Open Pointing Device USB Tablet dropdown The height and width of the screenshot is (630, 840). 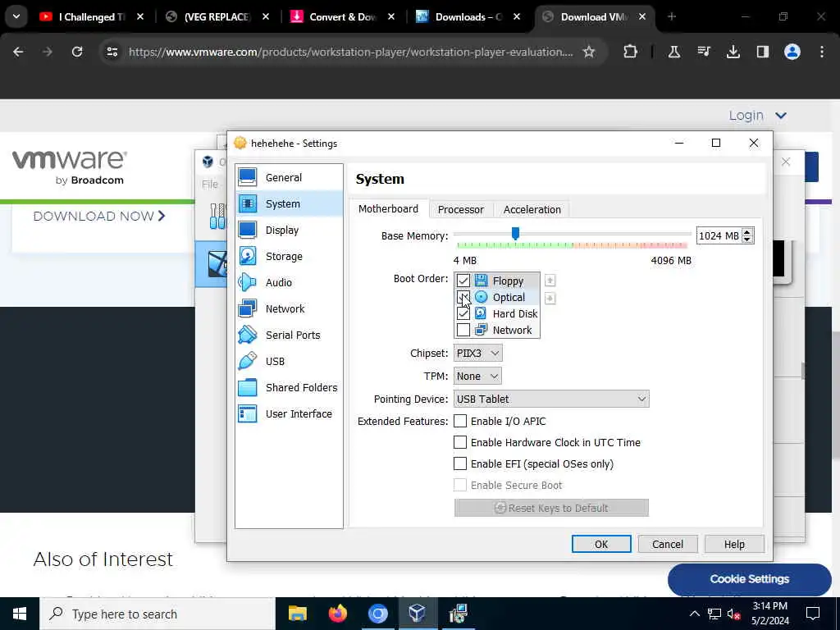tap(551, 399)
